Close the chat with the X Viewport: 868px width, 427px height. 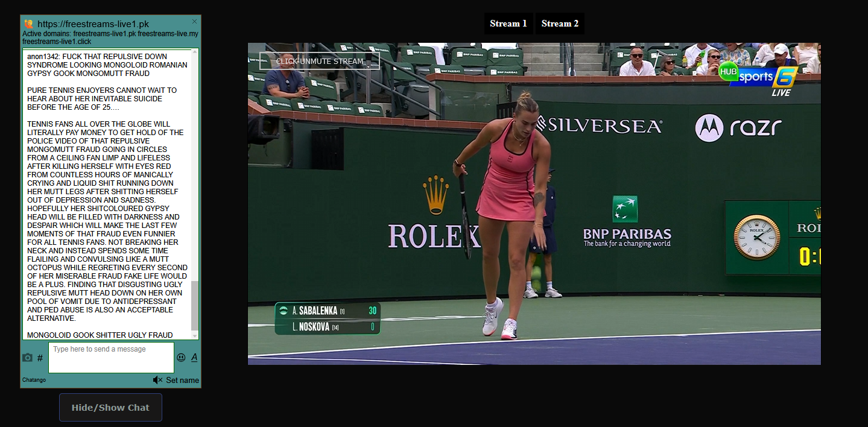(x=194, y=21)
